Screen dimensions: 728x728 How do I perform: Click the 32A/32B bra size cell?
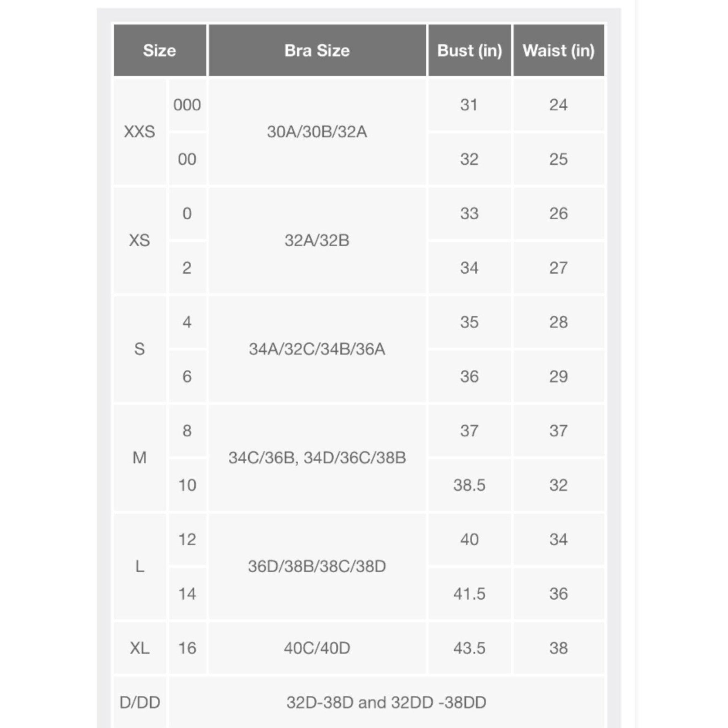[x=317, y=240]
